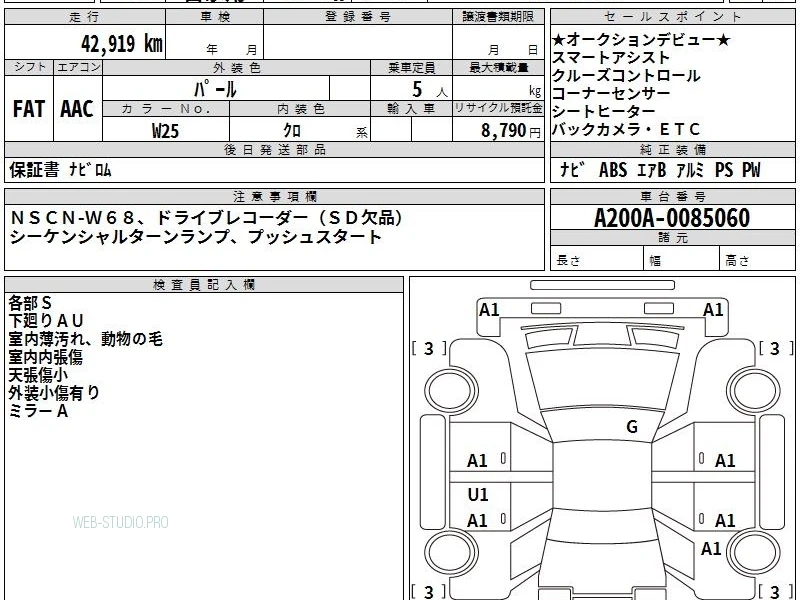Click the recycle deposit amount 8,790円
The width and height of the screenshot is (800, 600).
[x=510, y=131]
